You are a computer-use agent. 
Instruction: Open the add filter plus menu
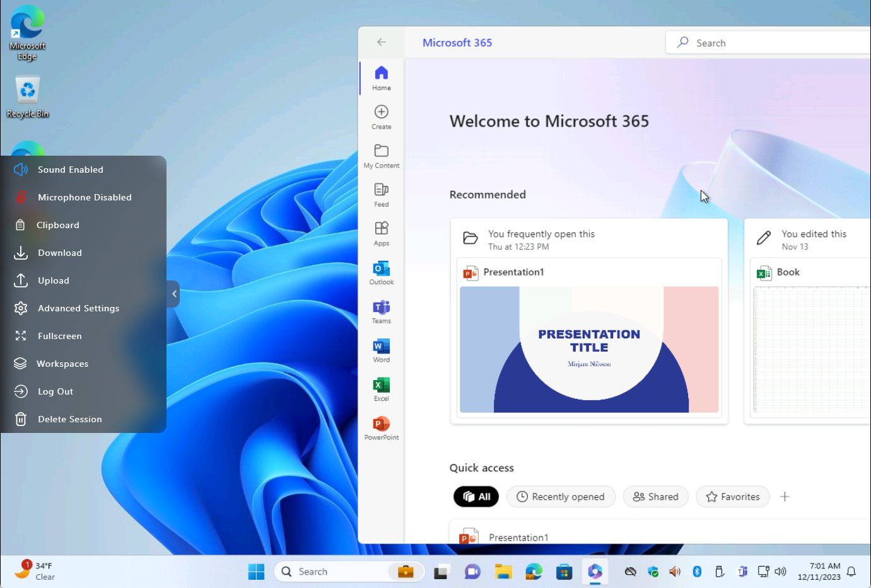coord(785,497)
